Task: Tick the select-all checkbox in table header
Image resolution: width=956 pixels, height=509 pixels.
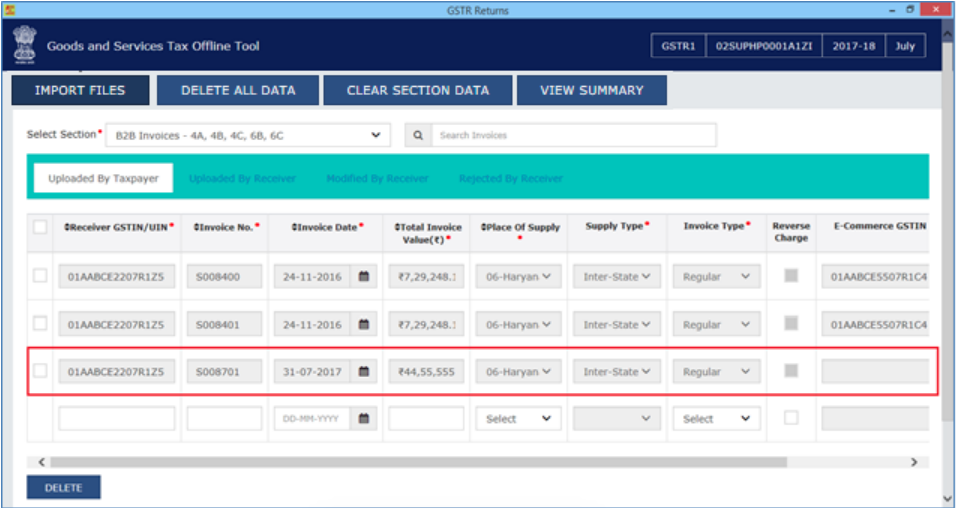Action: click(x=40, y=227)
